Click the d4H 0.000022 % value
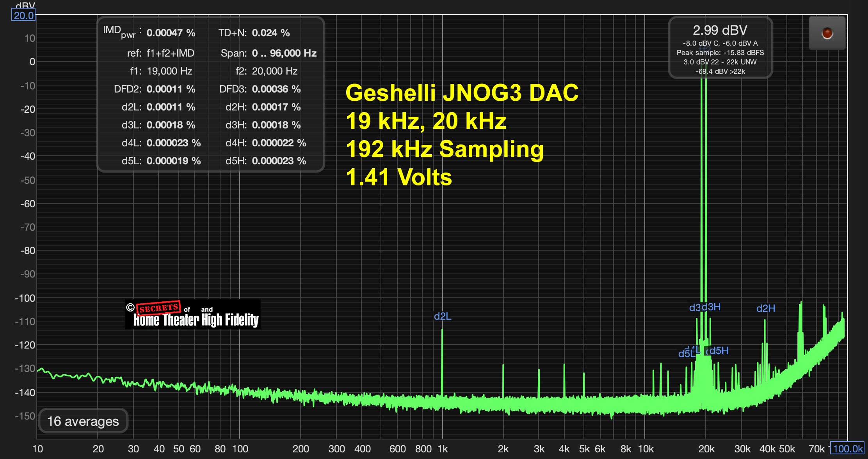The image size is (868, 459). coord(279,143)
